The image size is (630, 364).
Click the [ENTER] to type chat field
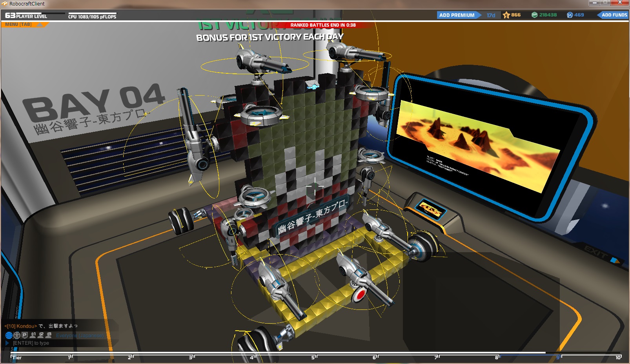click(31, 343)
